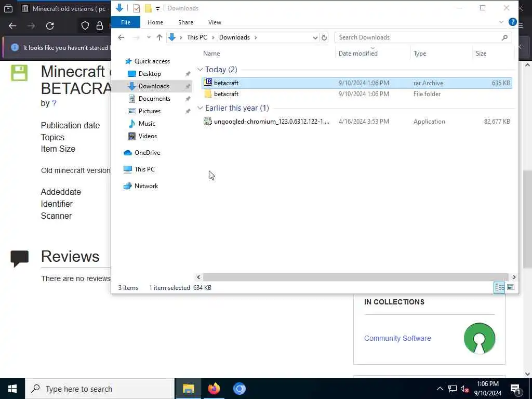
Task: Switch to the Home ribbon tab
Action: (155, 22)
